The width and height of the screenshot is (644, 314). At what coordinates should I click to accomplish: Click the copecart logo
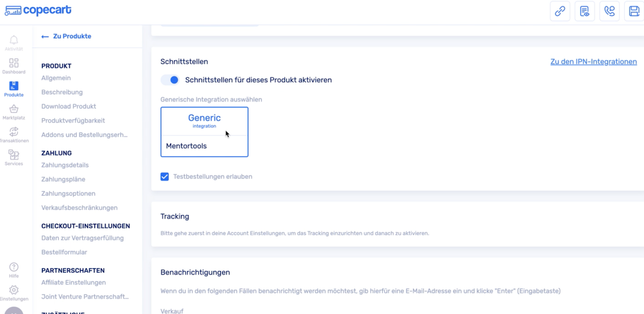pos(38,10)
